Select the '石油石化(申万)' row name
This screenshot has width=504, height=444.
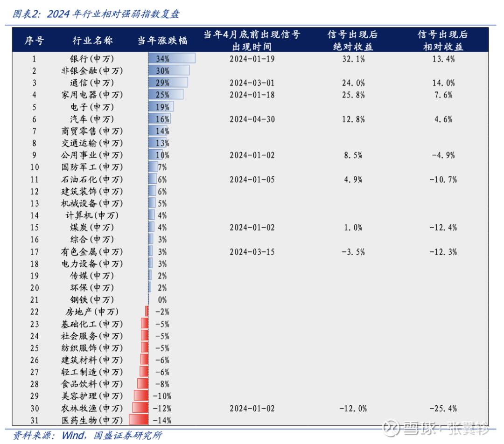click(x=92, y=179)
